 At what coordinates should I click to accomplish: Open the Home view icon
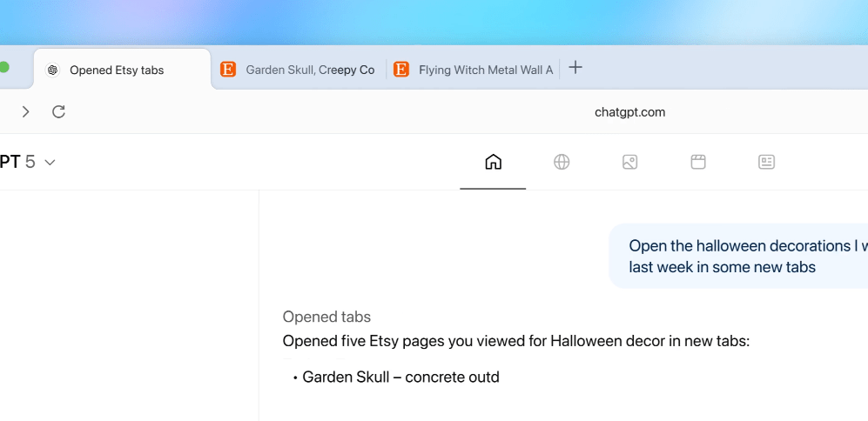point(493,162)
